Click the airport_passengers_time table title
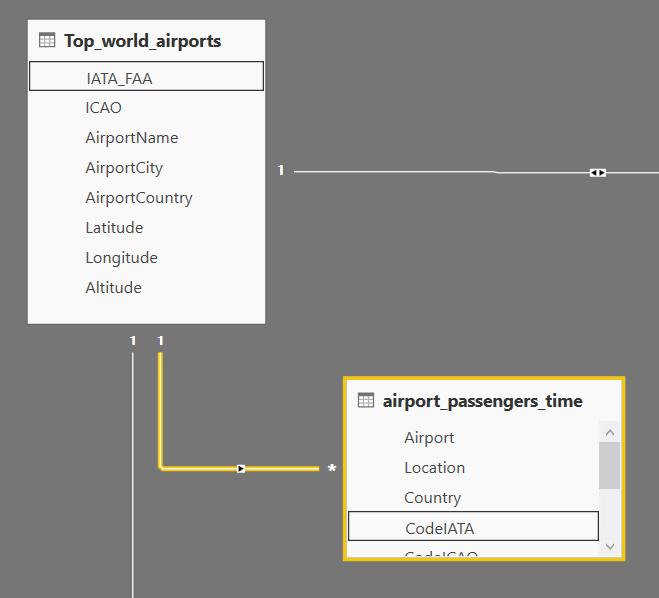This screenshot has width=659, height=598. (483, 401)
